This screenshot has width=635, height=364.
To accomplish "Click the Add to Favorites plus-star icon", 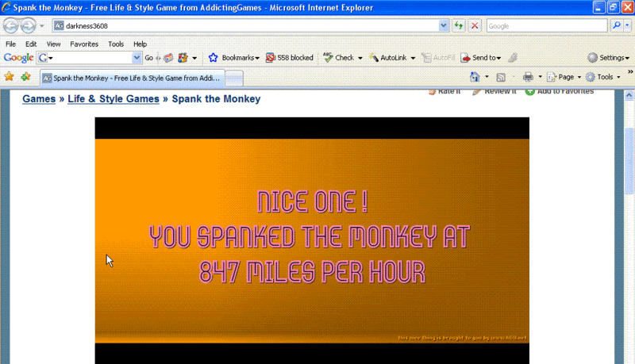I will pyautogui.click(x=26, y=77).
